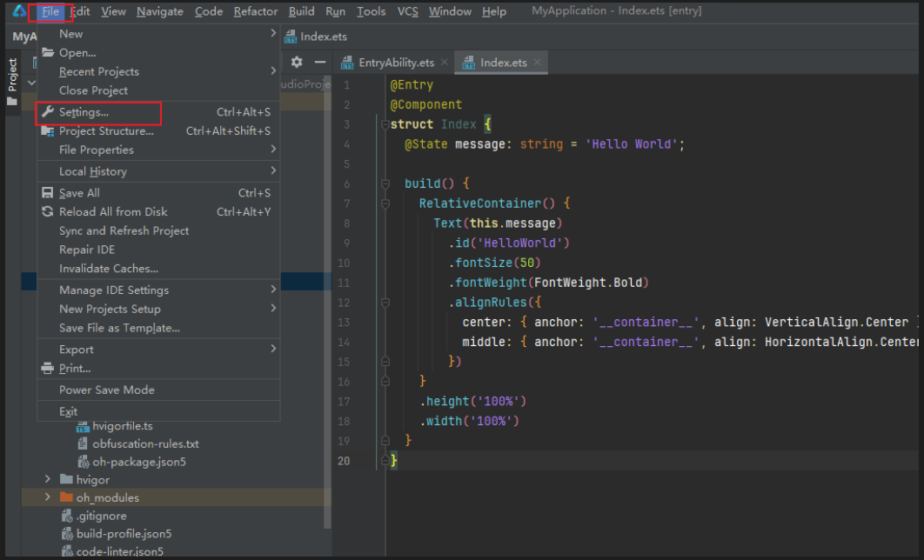Fold the build() block at line 6

385,184
